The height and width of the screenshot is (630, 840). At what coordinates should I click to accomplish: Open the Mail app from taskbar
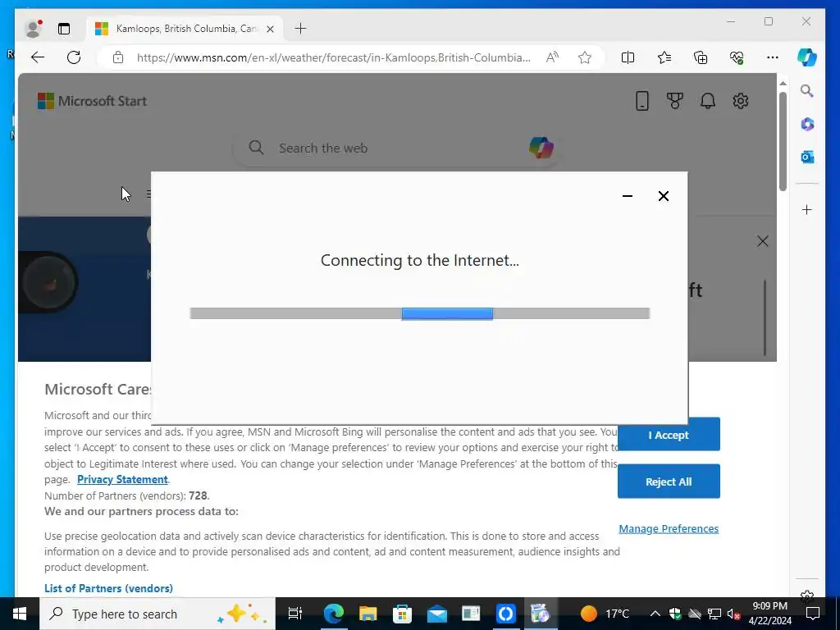pyautogui.click(x=437, y=614)
